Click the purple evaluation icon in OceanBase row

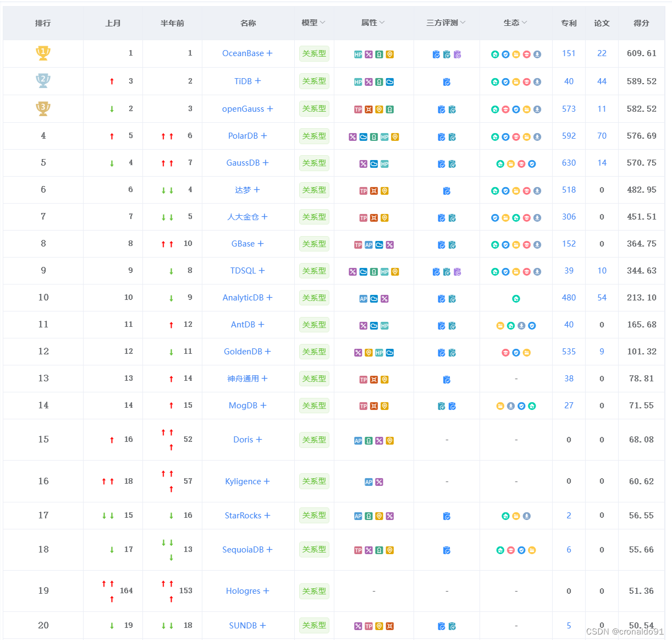pos(458,54)
